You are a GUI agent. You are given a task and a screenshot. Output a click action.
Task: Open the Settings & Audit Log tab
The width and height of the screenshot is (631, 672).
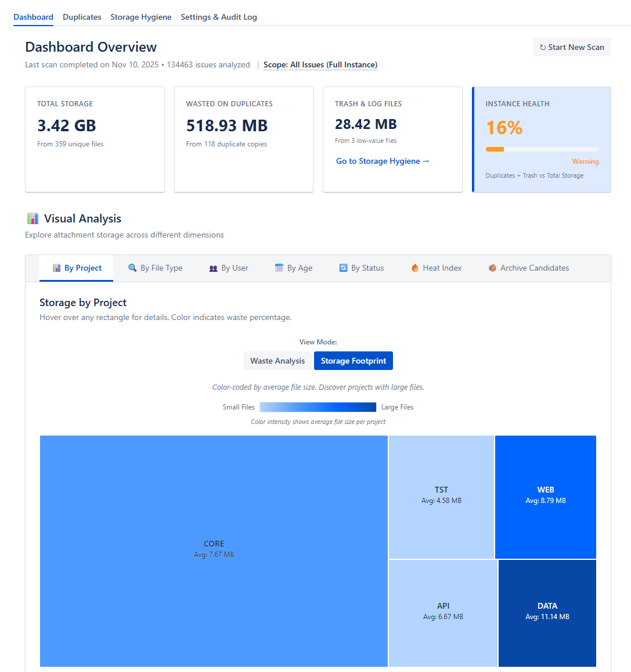pos(219,17)
